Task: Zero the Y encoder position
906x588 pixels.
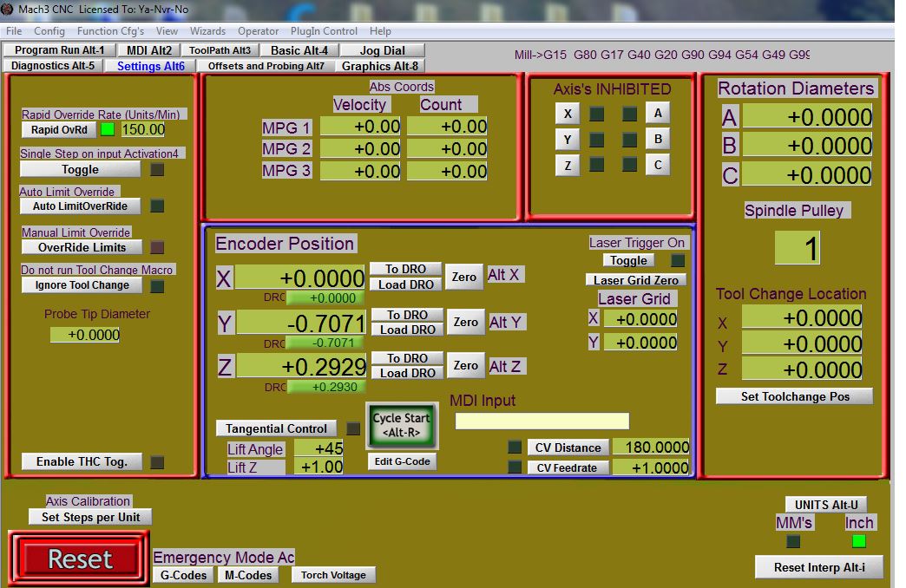Action: point(466,323)
